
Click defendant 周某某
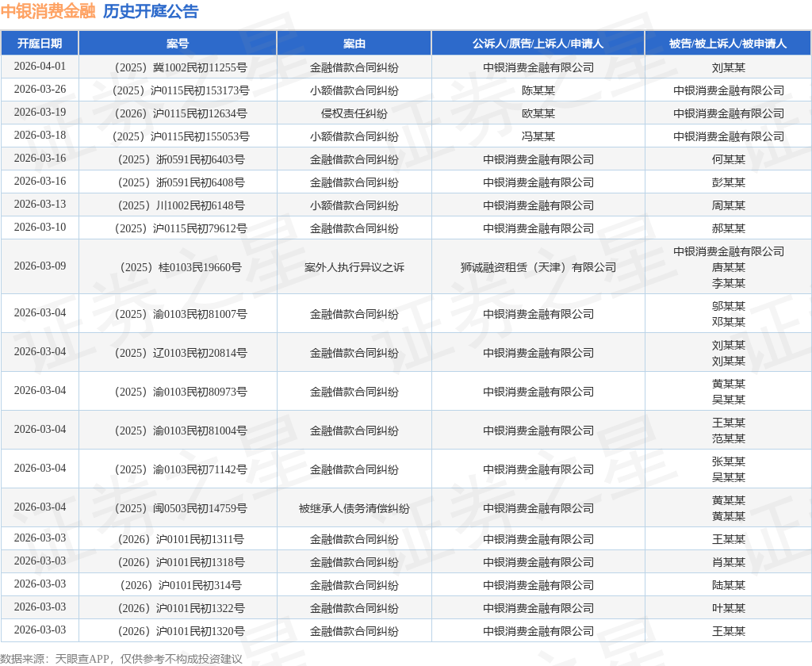(728, 205)
